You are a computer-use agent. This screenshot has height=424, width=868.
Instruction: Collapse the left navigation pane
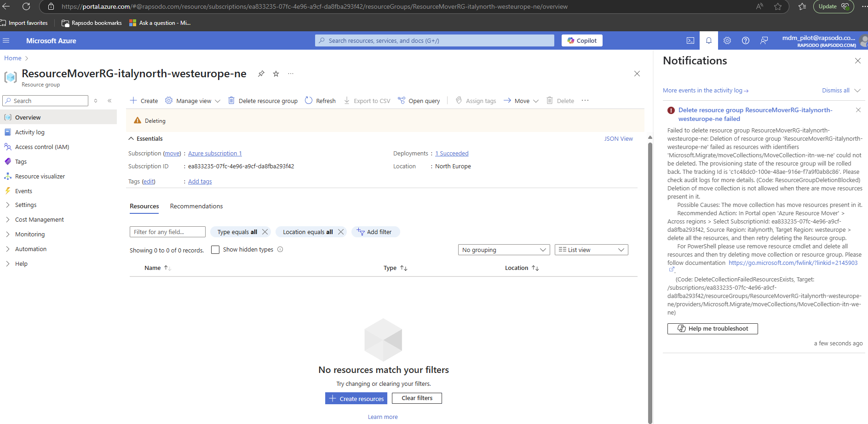pos(109,101)
